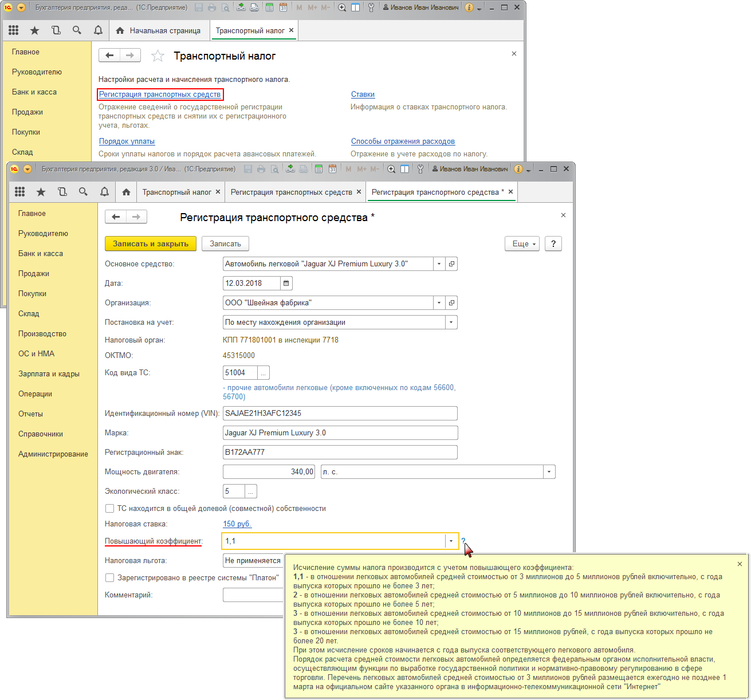Screen dimensions: 751x700
Task: Open service tools wrench in front window
Action: pos(420,169)
